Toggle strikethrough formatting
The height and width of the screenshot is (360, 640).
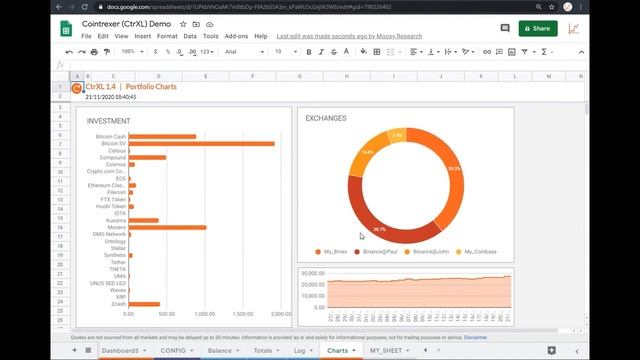coord(334,52)
